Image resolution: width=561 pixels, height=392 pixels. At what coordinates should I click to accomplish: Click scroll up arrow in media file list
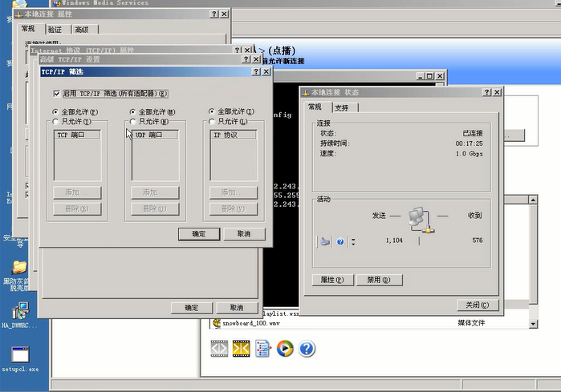[x=533, y=200]
